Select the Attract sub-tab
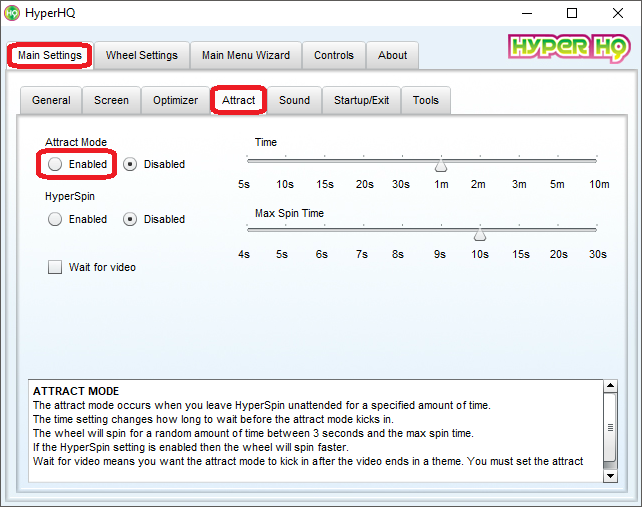Screen dimensions: 642x507 239,100
